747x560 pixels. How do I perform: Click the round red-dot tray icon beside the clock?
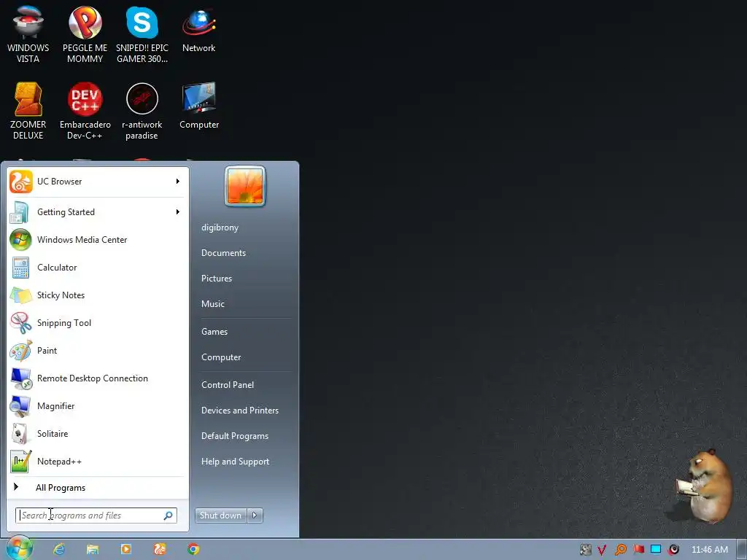point(673,550)
